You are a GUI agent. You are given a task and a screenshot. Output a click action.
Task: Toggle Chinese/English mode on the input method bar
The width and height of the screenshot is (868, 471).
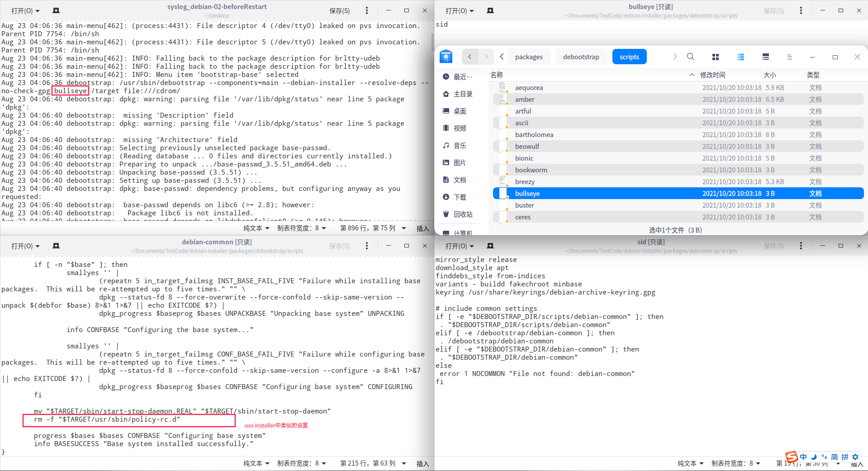[x=803, y=457]
